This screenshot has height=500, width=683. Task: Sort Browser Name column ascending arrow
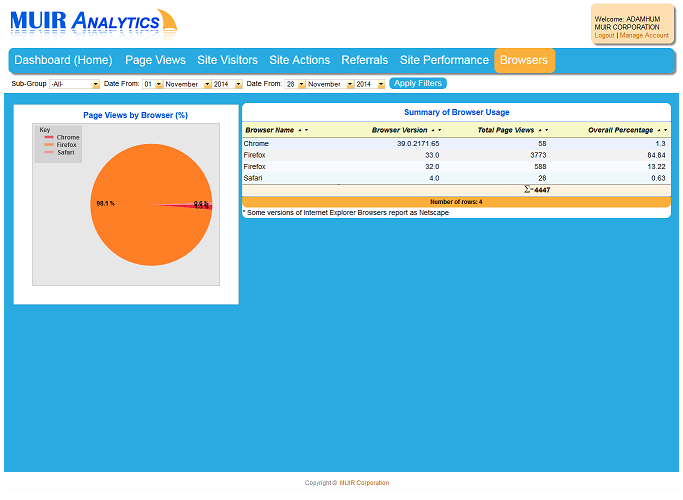point(299,130)
